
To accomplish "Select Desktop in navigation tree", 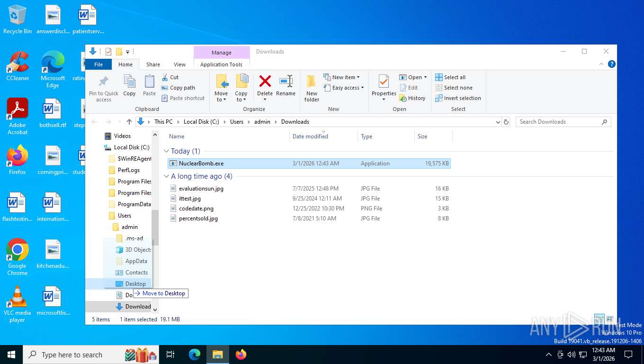I will coord(135,284).
